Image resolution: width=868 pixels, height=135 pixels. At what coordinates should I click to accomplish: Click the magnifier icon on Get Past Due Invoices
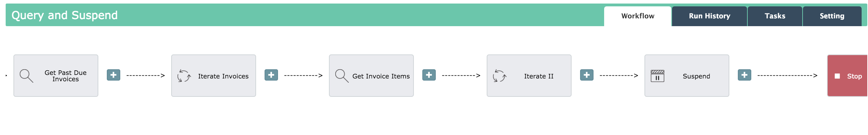27,76
